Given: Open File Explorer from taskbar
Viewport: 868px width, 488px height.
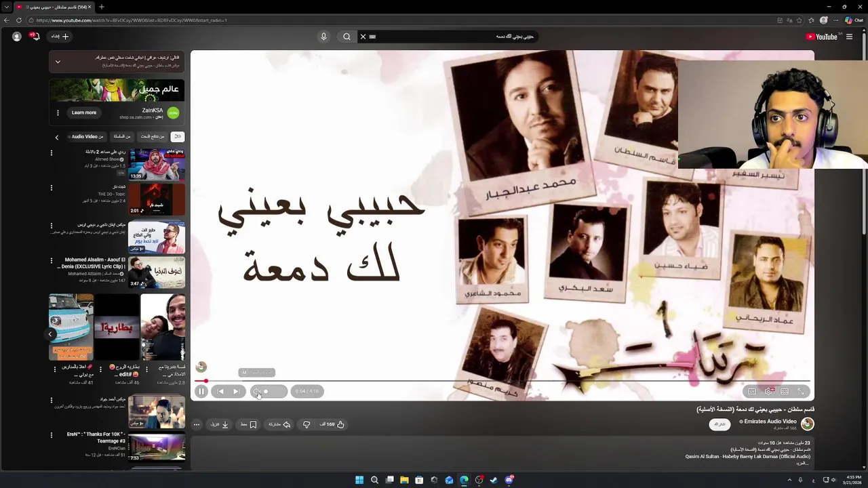Looking at the screenshot, I should pos(404,480).
